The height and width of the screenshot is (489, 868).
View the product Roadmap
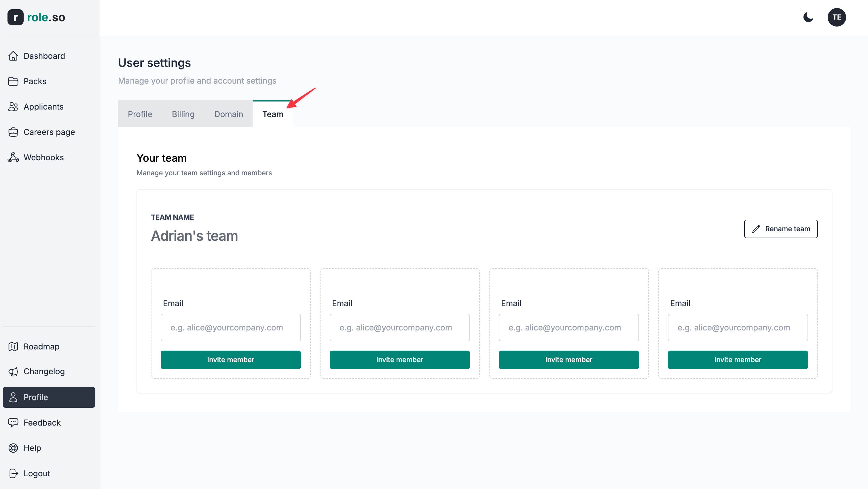click(x=42, y=346)
